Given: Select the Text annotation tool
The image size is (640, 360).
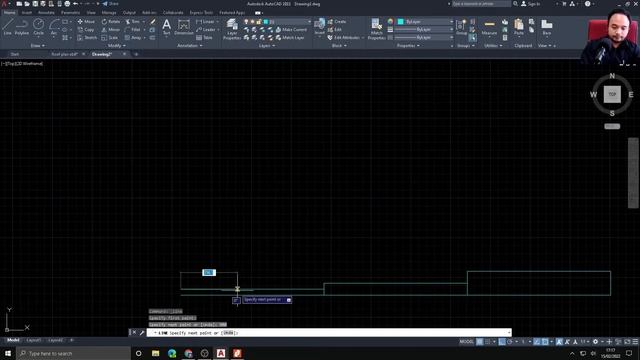Looking at the screenshot, I should pos(167,27).
